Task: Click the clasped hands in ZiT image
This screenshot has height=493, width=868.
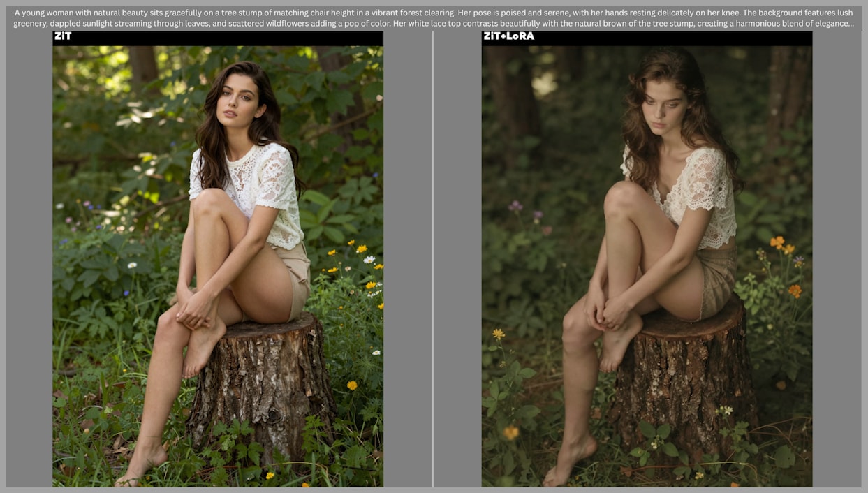Action: tap(196, 306)
